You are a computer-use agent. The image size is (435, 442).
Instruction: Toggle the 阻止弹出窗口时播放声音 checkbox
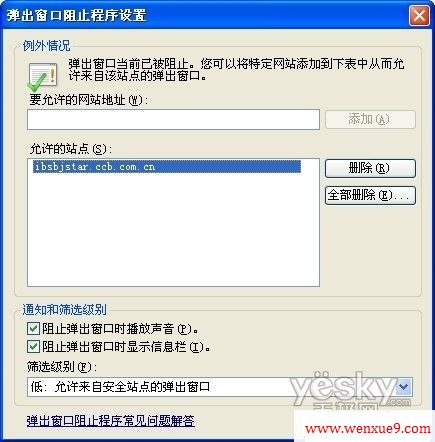click(x=33, y=329)
